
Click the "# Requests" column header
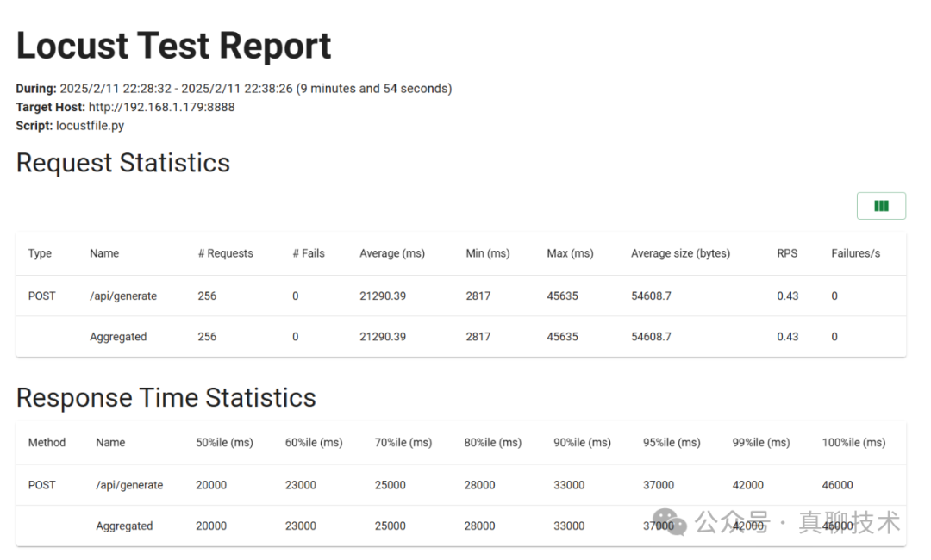click(225, 253)
